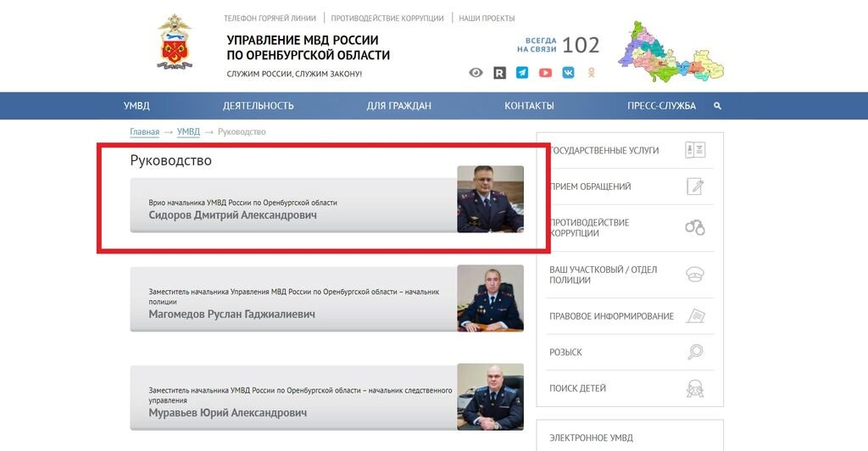868x451 pixels.
Task: Open the Контакты navigation menu
Action: point(529,106)
